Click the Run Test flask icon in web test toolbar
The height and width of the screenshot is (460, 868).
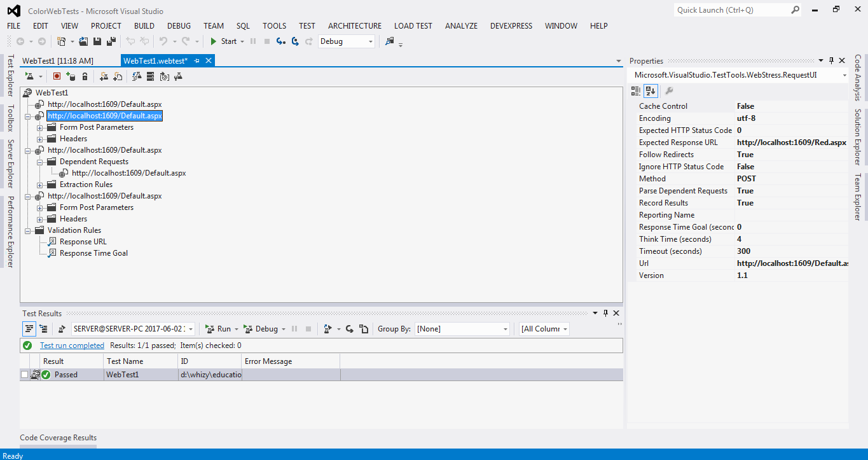point(29,76)
